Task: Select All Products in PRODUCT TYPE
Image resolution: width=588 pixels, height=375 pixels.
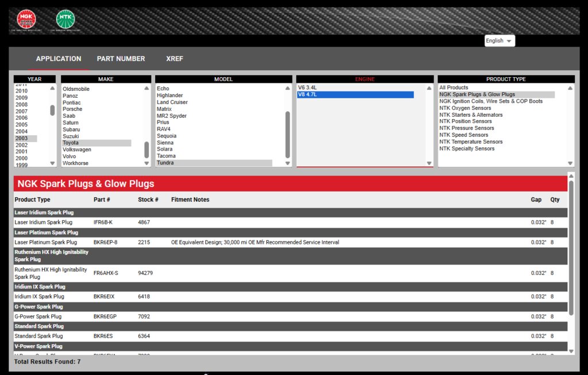Action: pos(454,87)
